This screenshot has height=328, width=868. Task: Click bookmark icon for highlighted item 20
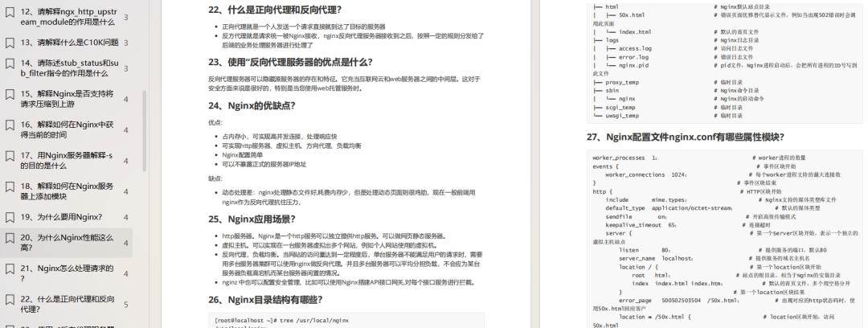pyautogui.click(x=10, y=238)
